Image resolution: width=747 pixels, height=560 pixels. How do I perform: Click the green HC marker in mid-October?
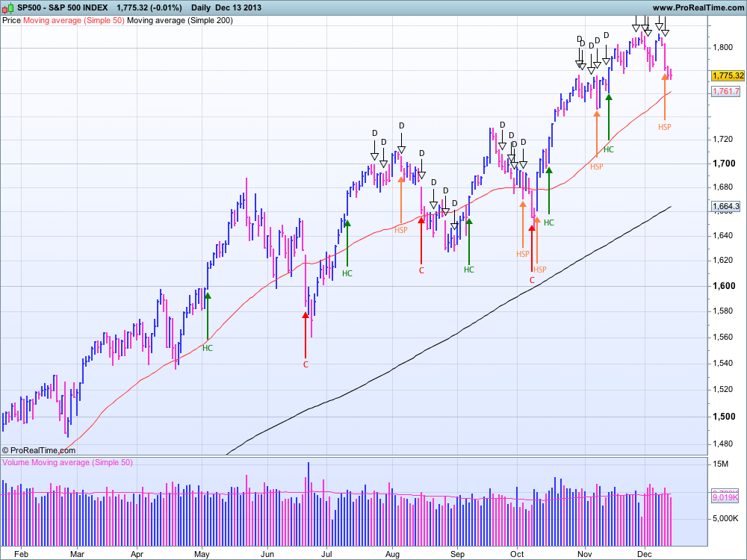pyautogui.click(x=549, y=223)
